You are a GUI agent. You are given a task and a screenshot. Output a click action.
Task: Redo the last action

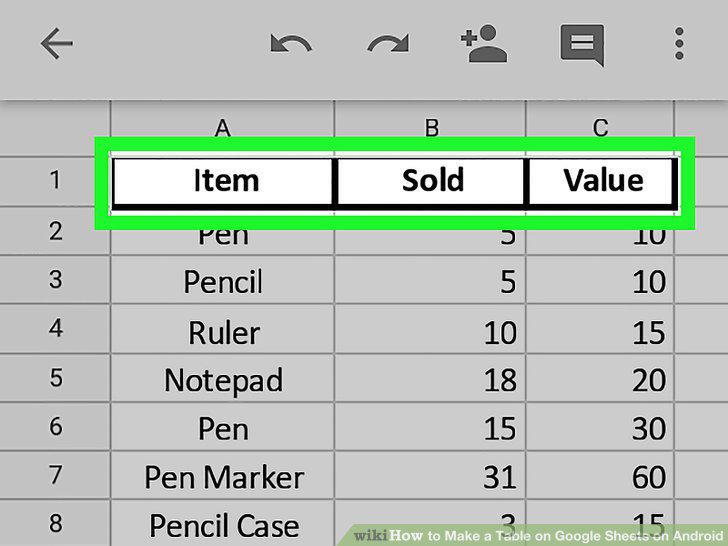pyautogui.click(x=388, y=44)
